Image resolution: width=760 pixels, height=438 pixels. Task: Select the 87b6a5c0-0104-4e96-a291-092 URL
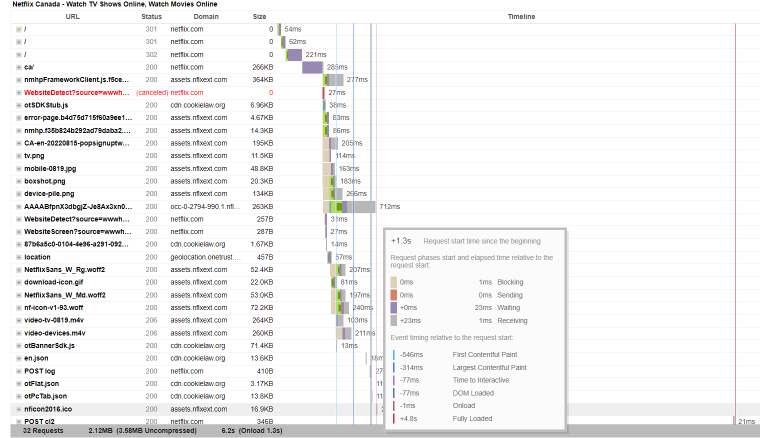[76, 245]
